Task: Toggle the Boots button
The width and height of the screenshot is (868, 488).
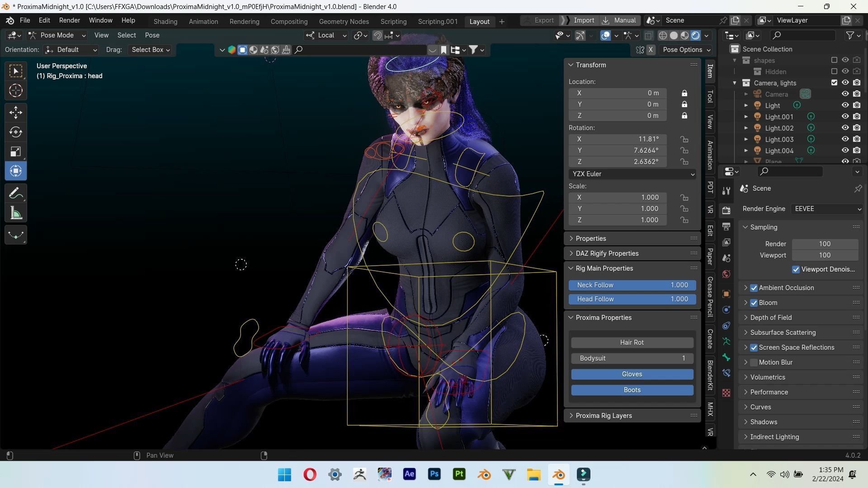Action: pyautogui.click(x=632, y=390)
